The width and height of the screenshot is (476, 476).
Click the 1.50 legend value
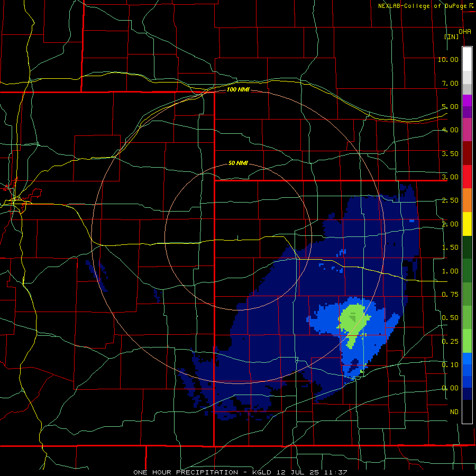(450, 248)
